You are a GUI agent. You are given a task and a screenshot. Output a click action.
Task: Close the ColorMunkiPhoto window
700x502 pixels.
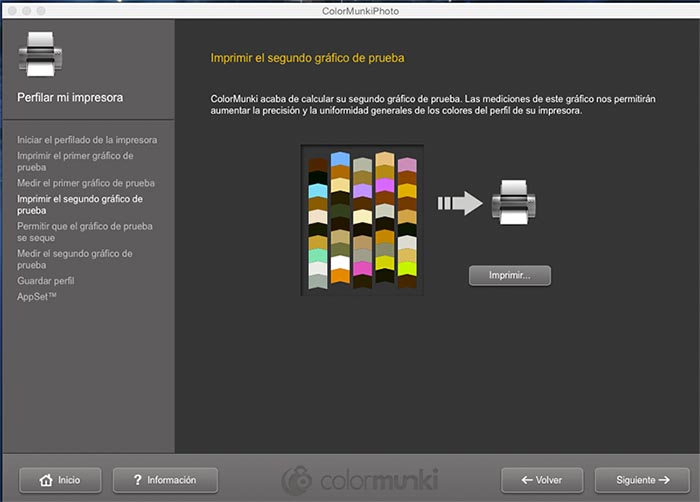click(x=12, y=10)
